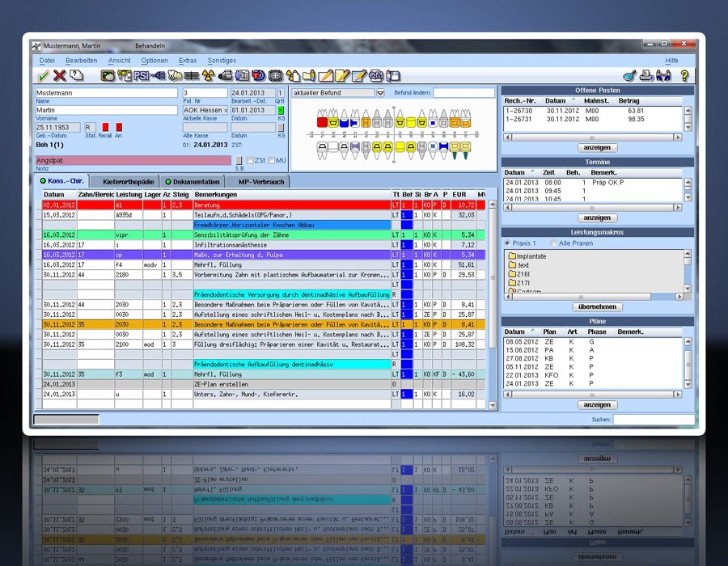The width and height of the screenshot is (728, 566).
Task: Click the red Recall indicator box
Action: (x=105, y=127)
